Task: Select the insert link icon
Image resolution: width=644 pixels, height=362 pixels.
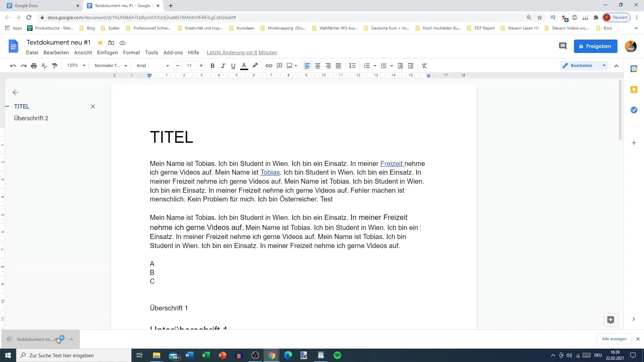Action: pyautogui.click(x=269, y=65)
